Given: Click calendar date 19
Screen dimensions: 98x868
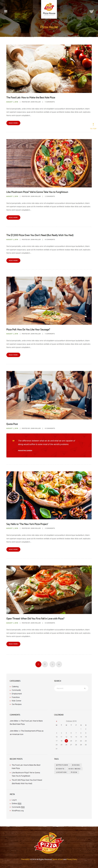Looking at the screenshot, I should [66, 741].
